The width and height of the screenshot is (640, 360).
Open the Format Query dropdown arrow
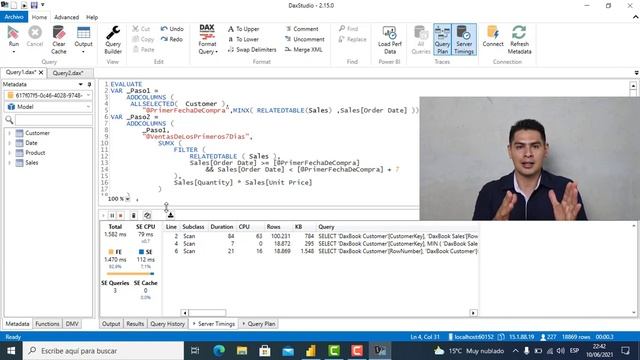tap(216, 52)
